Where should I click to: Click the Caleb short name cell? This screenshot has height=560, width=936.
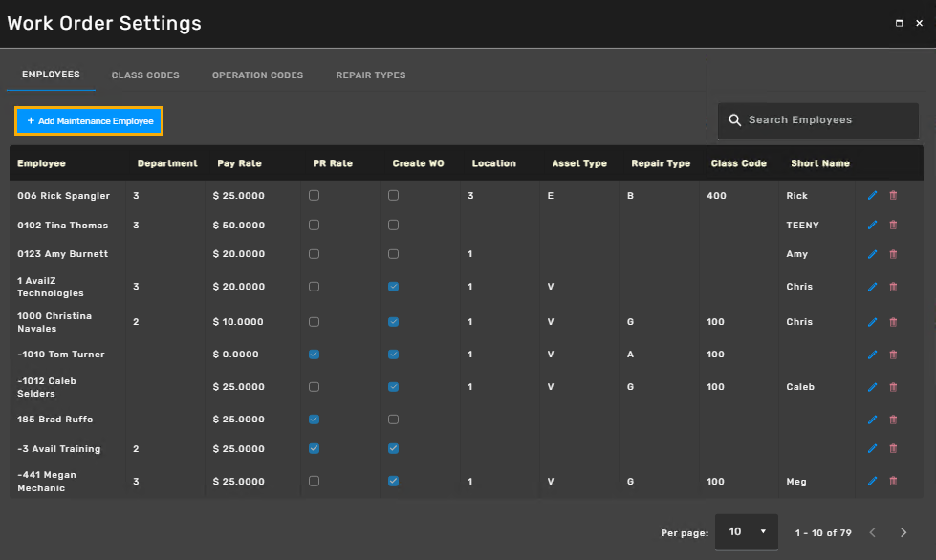[800, 387]
